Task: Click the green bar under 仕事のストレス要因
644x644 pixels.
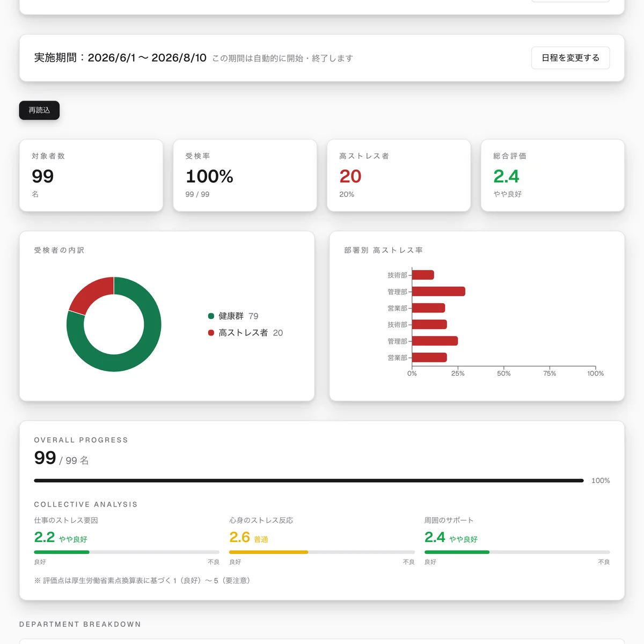Action: pyautogui.click(x=62, y=552)
